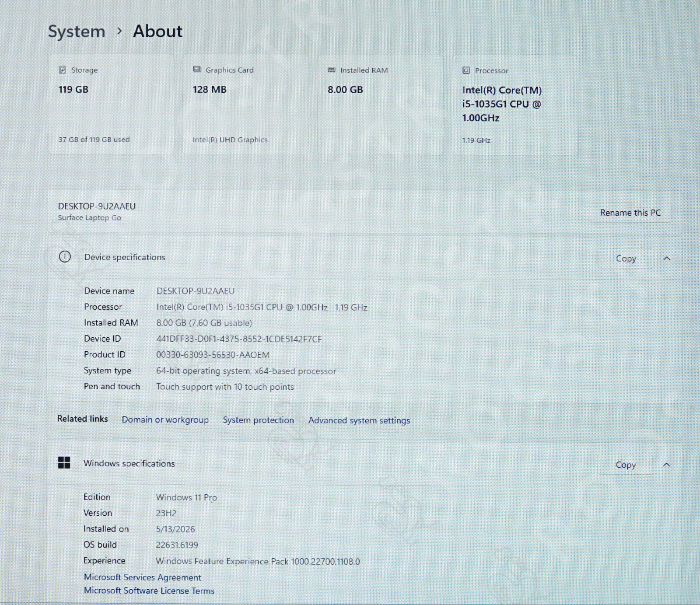Open System protection link
The height and width of the screenshot is (605, 700).
(258, 420)
